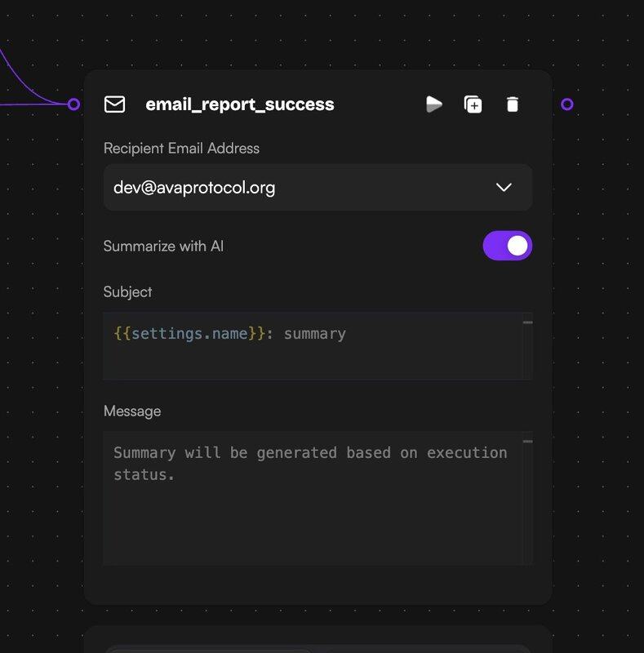
Task: Select the partially visible node below
Action: 318,639
